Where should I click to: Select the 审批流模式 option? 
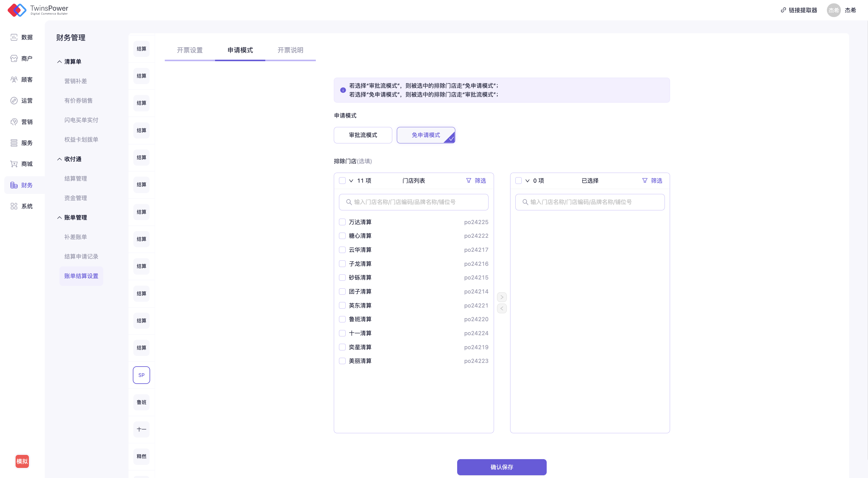pos(363,135)
